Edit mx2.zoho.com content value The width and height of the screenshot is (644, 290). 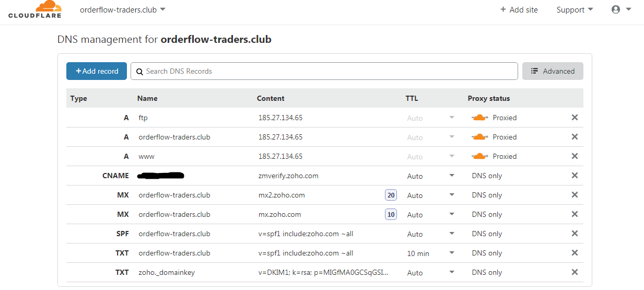(x=282, y=195)
